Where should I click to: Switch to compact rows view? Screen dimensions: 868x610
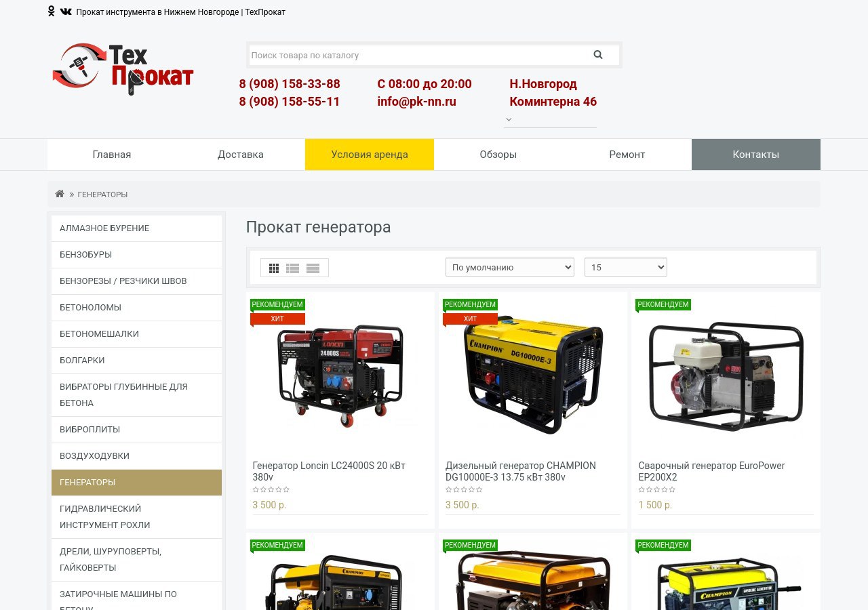[x=313, y=268]
